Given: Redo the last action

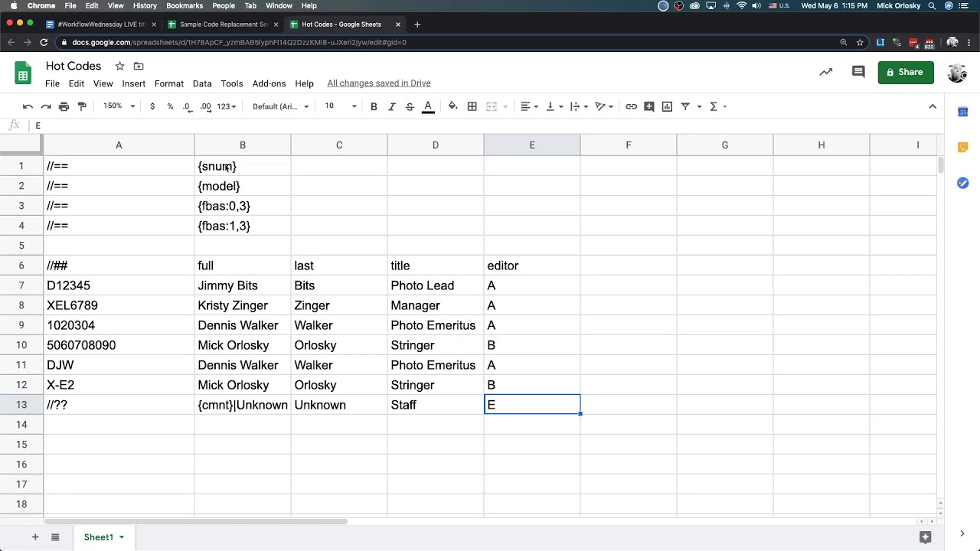Looking at the screenshot, I should click(x=46, y=106).
